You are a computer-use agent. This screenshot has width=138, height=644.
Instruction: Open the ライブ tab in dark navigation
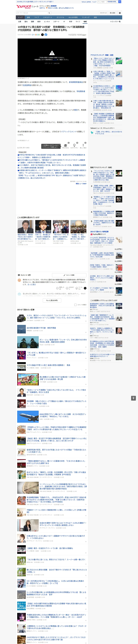(37, 17)
